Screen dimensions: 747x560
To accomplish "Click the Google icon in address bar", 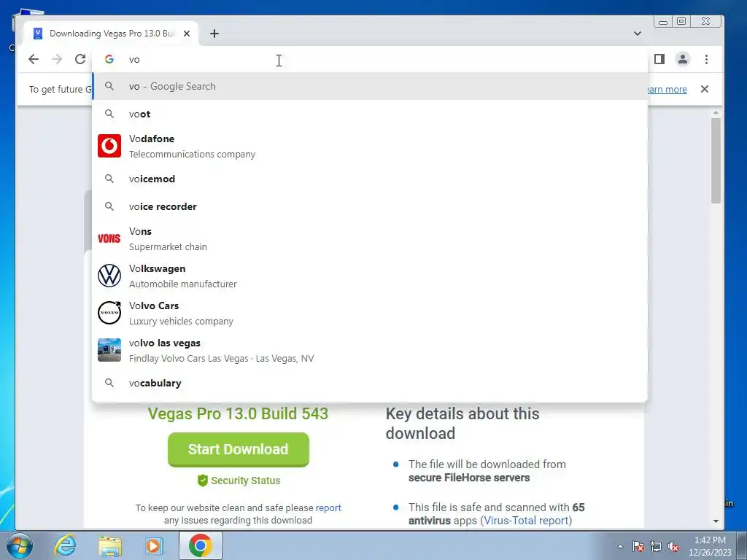I will tap(109, 59).
